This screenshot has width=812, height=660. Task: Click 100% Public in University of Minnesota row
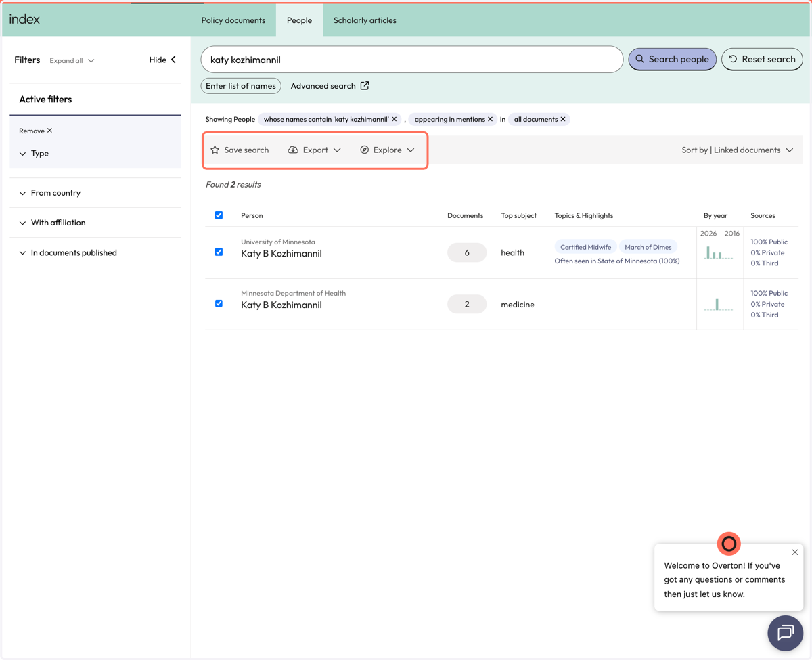[769, 242]
